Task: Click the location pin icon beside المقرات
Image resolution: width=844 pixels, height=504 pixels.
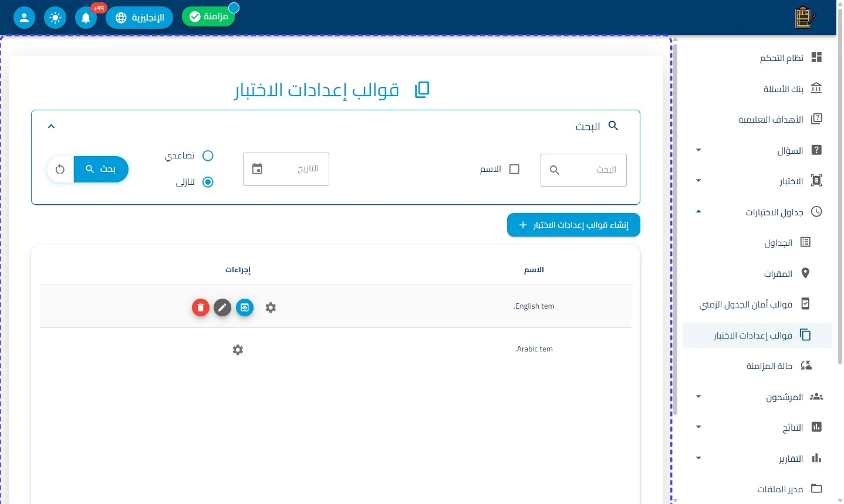Action: click(806, 273)
